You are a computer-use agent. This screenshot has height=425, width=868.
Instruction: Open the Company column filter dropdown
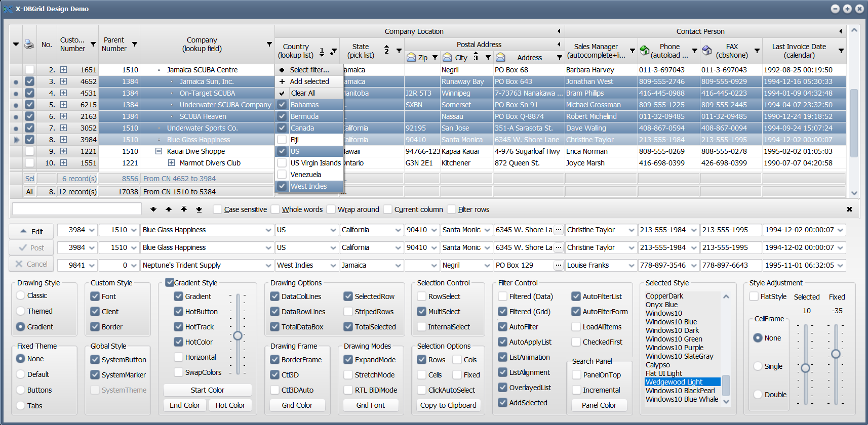269,45
